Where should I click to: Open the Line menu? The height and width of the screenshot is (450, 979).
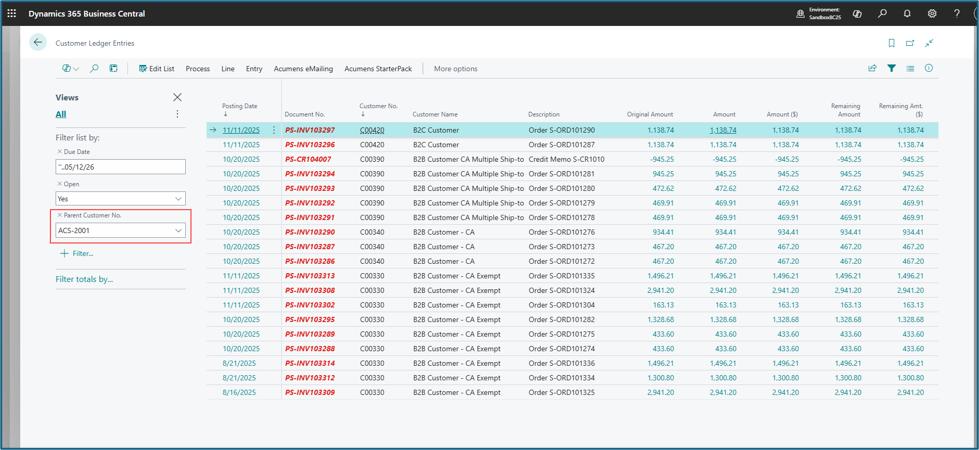tap(228, 69)
